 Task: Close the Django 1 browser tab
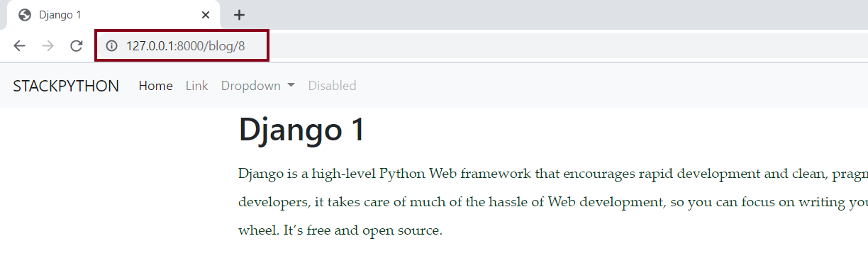pyautogui.click(x=206, y=15)
